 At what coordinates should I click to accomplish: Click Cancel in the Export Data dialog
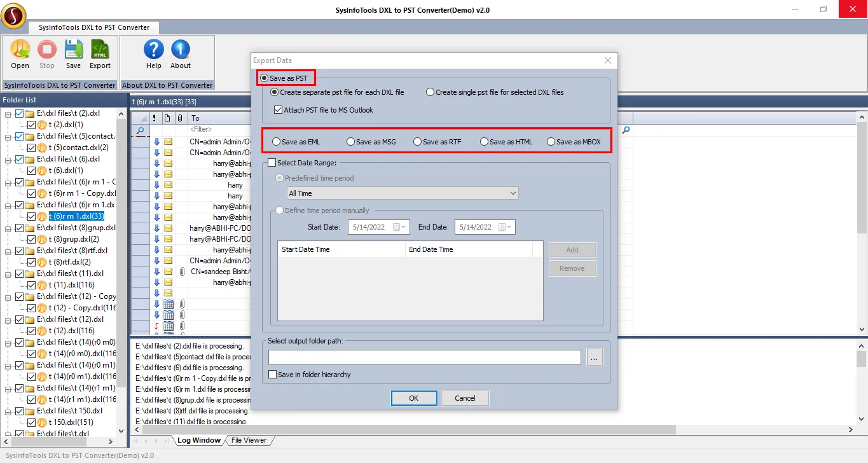(x=465, y=398)
